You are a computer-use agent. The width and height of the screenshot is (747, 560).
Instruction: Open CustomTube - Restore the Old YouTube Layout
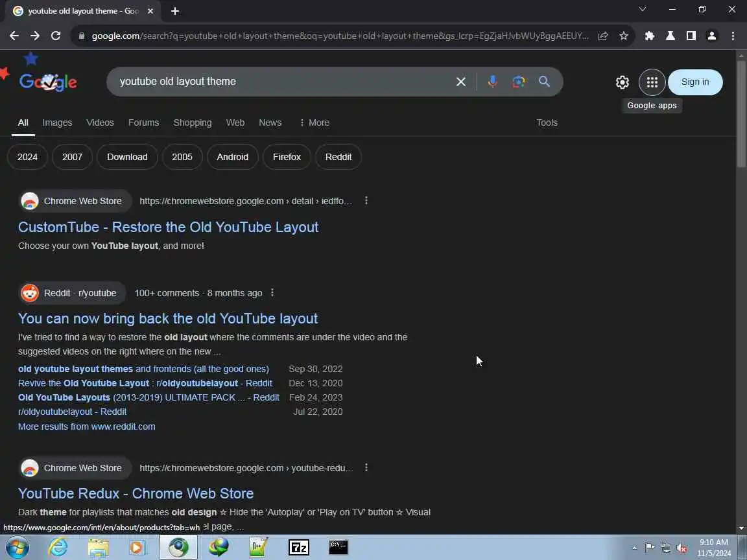168,227
